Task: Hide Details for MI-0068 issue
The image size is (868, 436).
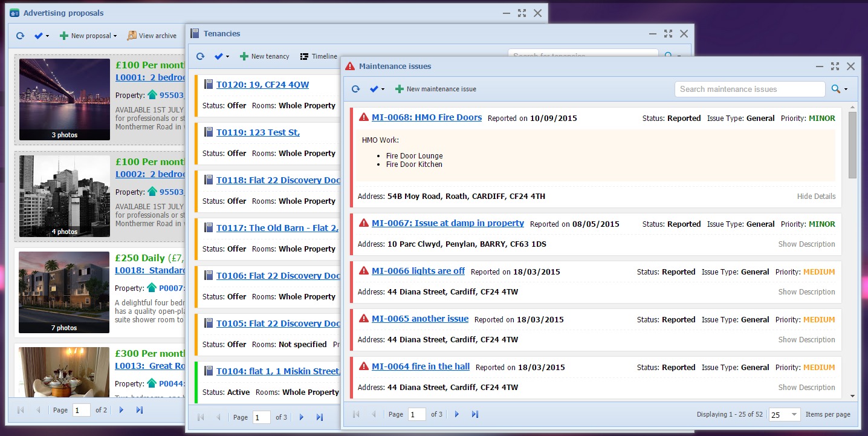Action: tap(816, 197)
